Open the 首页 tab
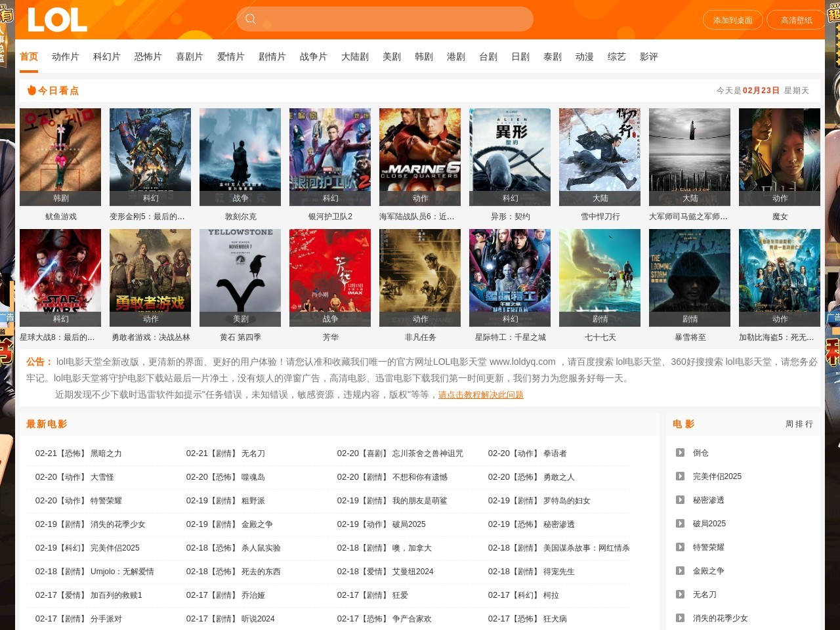840x630 pixels. (29, 56)
